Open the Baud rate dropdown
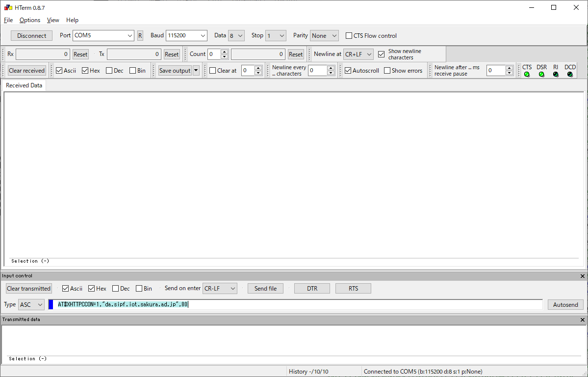 pos(186,36)
